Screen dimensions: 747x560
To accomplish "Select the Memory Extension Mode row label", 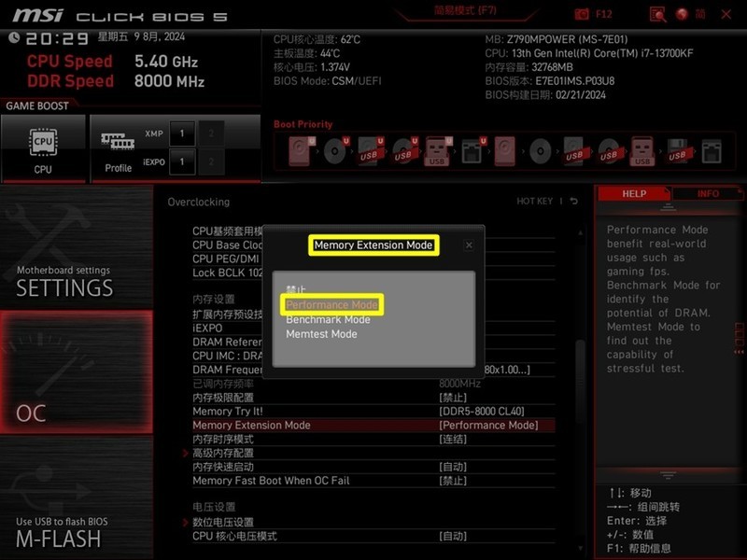I will 251,426.
